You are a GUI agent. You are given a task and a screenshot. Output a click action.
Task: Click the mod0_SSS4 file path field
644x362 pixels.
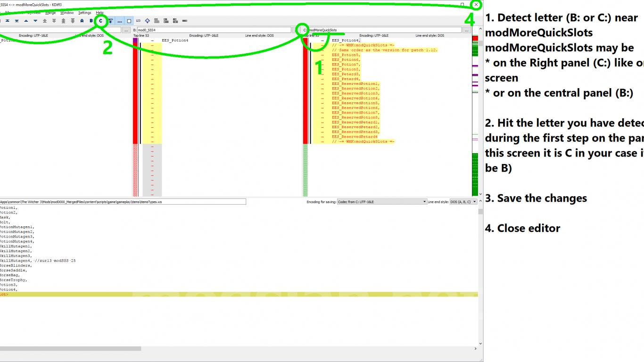pos(211,30)
